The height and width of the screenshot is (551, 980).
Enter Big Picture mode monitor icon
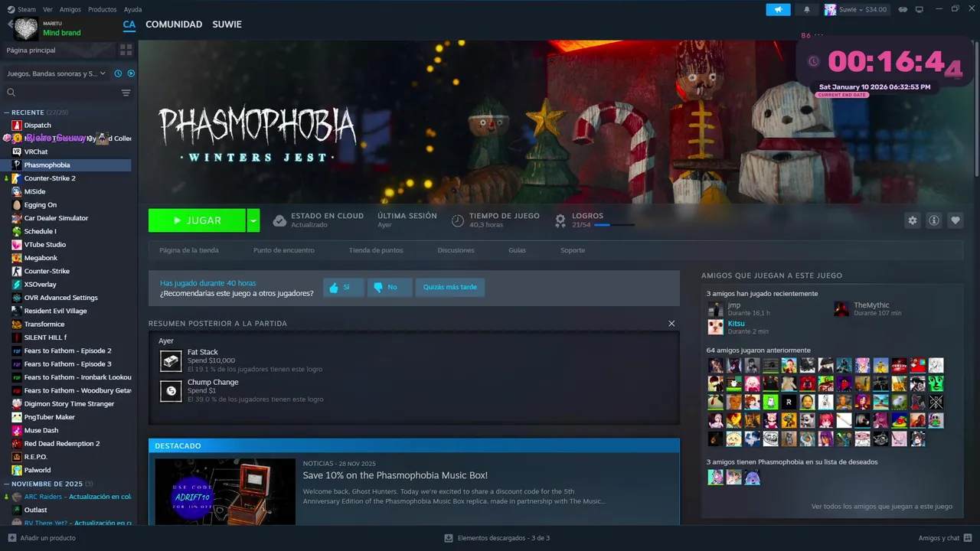(x=919, y=9)
